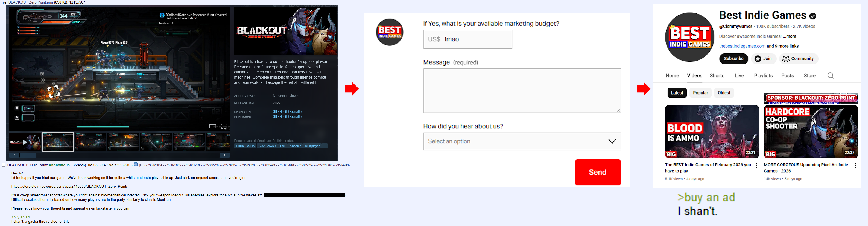Click the Join button with star icon
Image resolution: width=868 pixels, height=226 pixels.
764,59
